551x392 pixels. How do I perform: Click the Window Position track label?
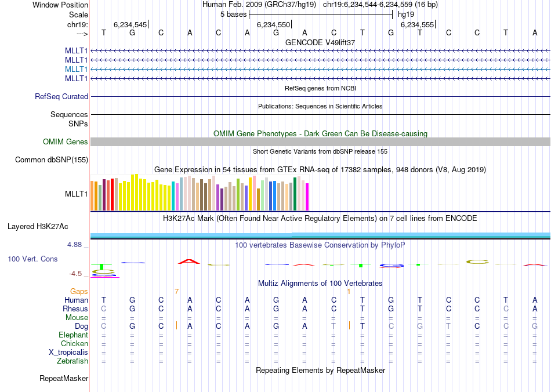click(60, 5)
